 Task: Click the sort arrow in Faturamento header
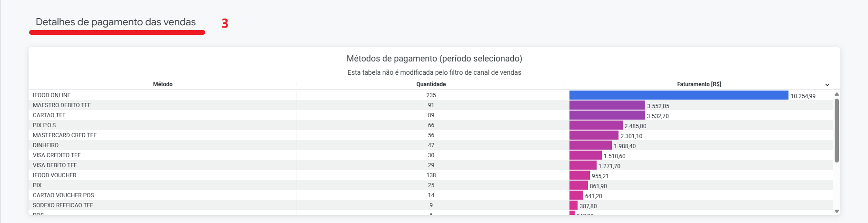click(827, 85)
